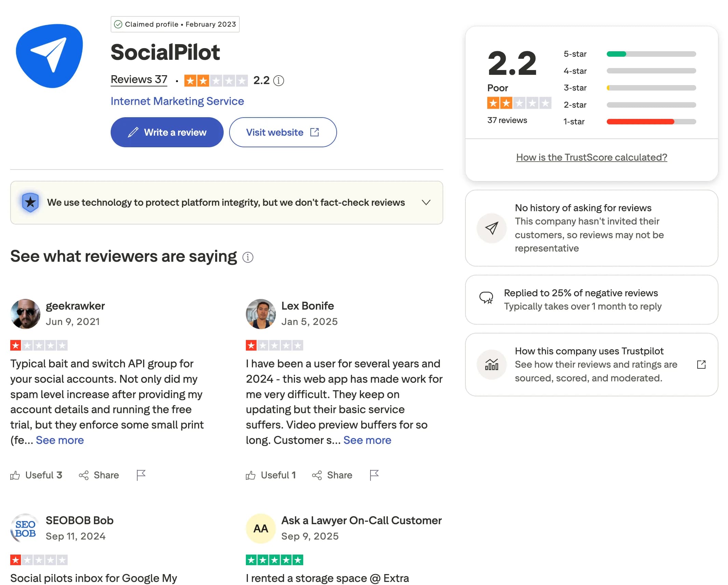Click Share text under geekrawker's review
Viewport: 728px width, 585px height.
pyautogui.click(x=106, y=475)
